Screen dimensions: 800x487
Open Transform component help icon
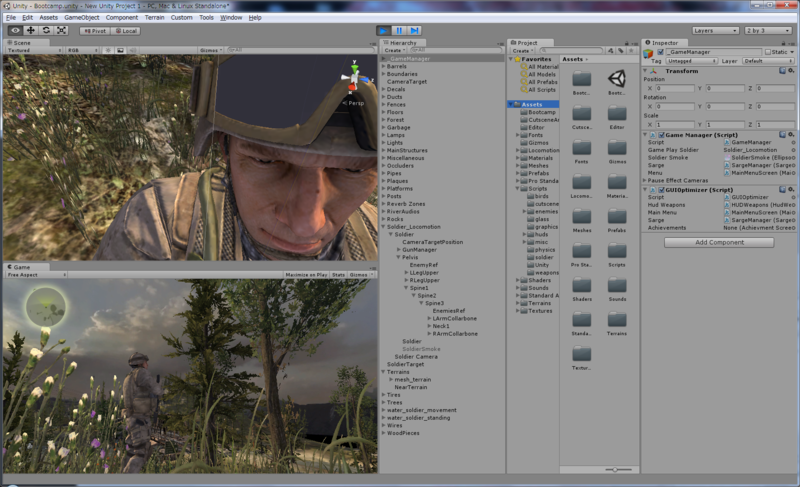tap(782, 71)
